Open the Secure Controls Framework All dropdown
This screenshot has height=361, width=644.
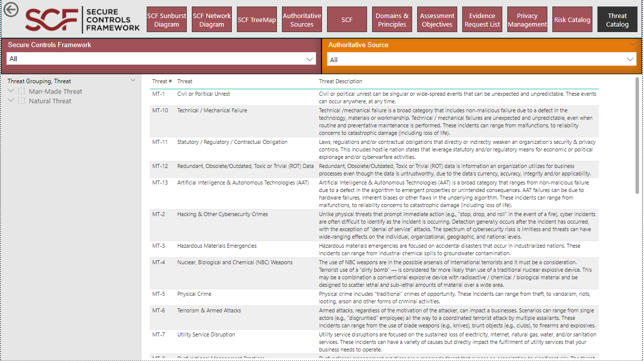tap(310, 59)
